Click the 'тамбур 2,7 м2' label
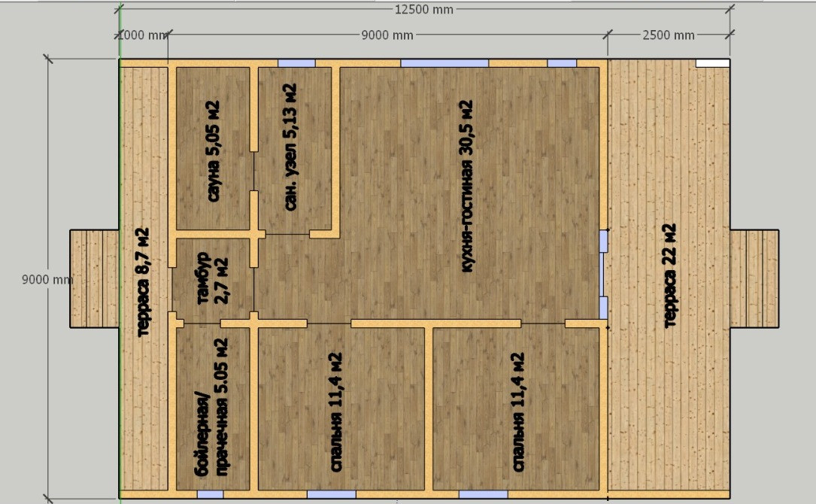 point(212,278)
